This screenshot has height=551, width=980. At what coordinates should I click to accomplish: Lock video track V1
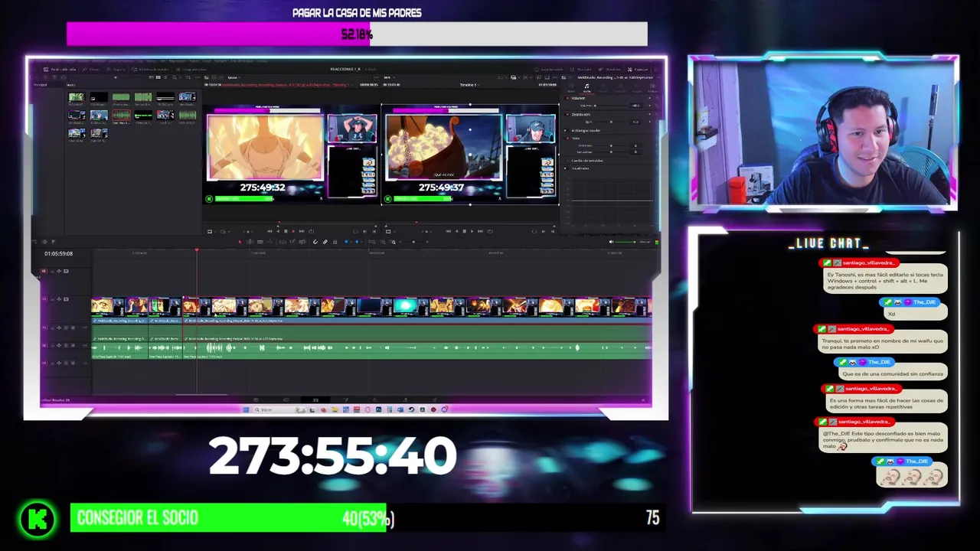pyautogui.click(x=52, y=299)
